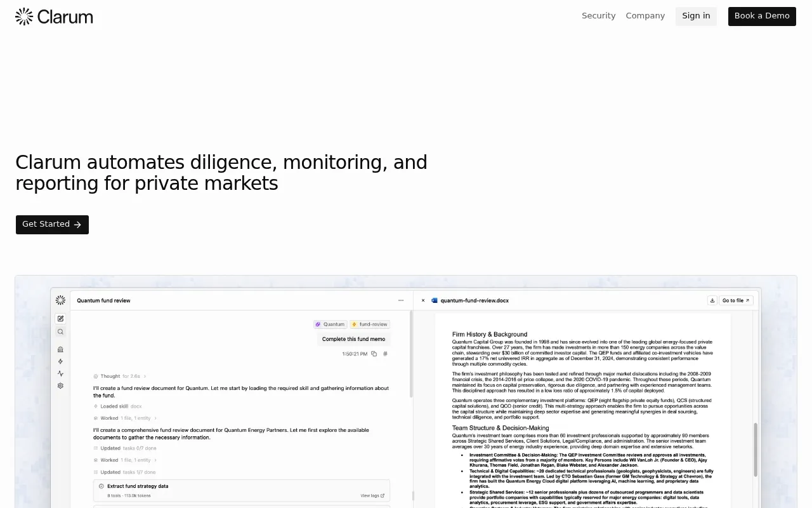Click the hash icon beside the timestamp
This screenshot has width=812, height=508.
point(385,354)
